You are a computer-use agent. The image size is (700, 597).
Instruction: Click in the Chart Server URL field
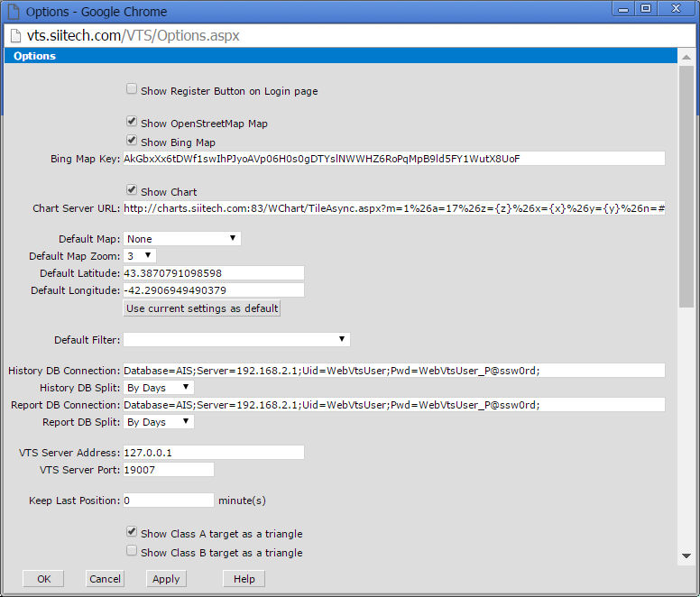394,208
